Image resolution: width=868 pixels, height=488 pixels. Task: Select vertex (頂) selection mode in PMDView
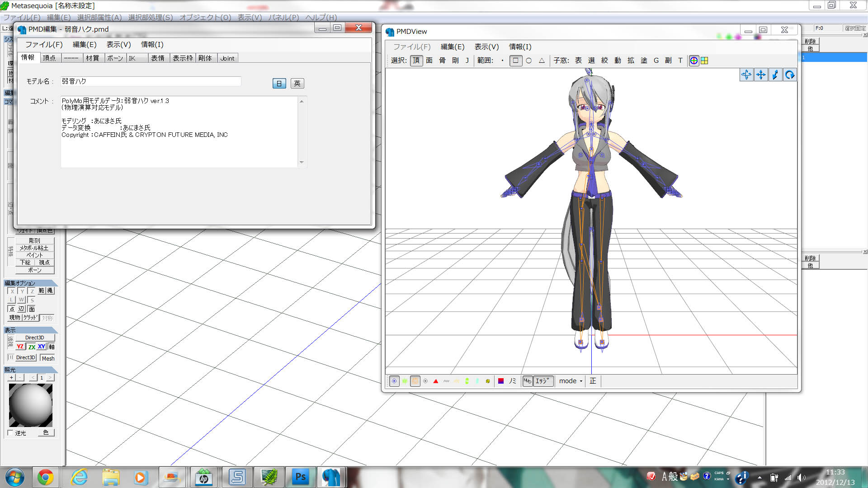tap(416, 61)
